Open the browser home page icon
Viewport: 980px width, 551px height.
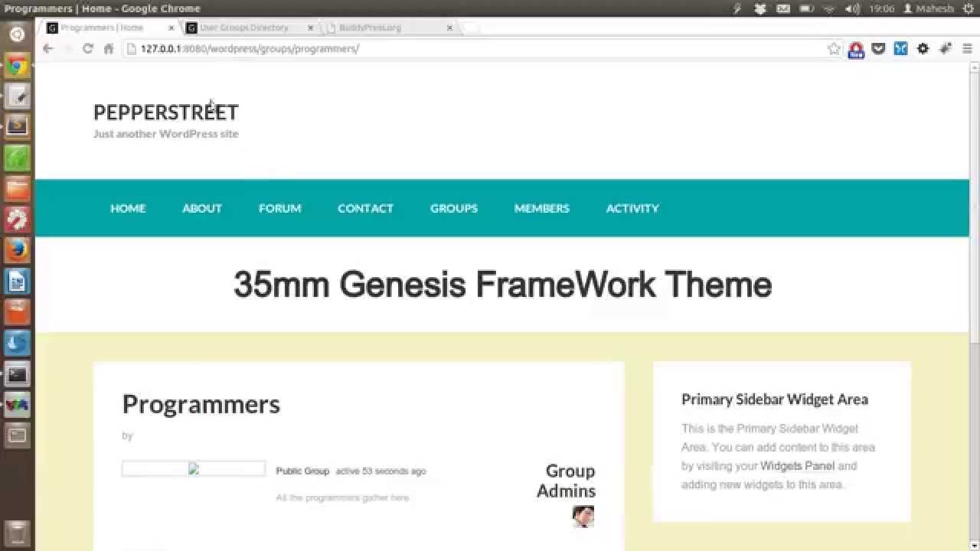click(x=109, y=48)
